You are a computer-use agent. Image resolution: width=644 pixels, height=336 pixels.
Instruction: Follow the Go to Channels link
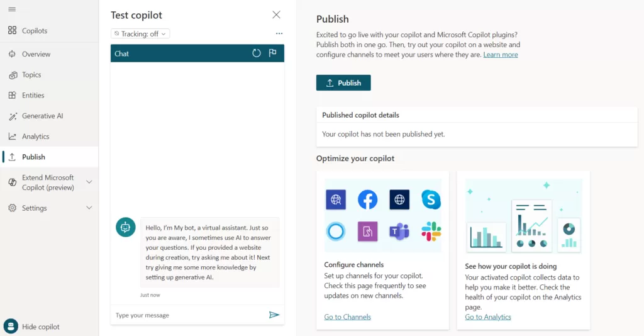[x=347, y=317]
